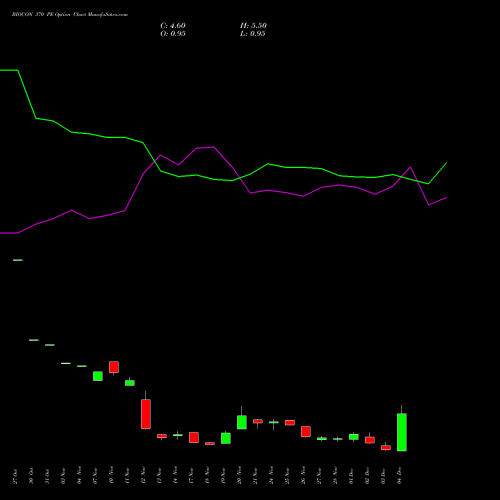500x500 pixels.
Task: Click the tall green candle above 04 Dec
Action: [x=402, y=432]
